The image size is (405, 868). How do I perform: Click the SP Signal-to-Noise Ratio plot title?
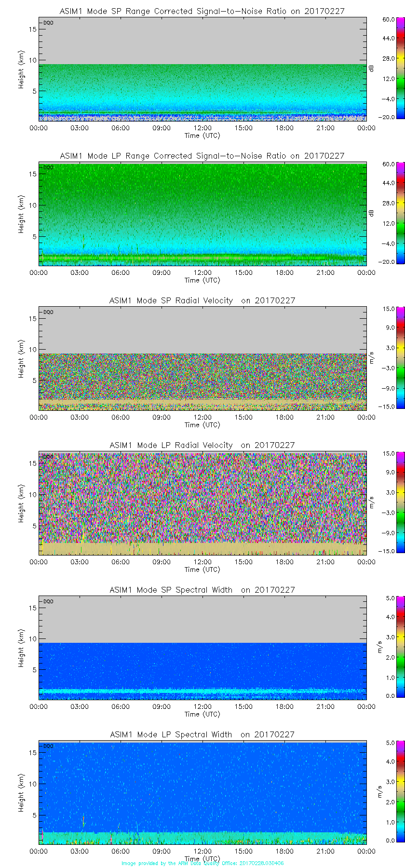202,11
